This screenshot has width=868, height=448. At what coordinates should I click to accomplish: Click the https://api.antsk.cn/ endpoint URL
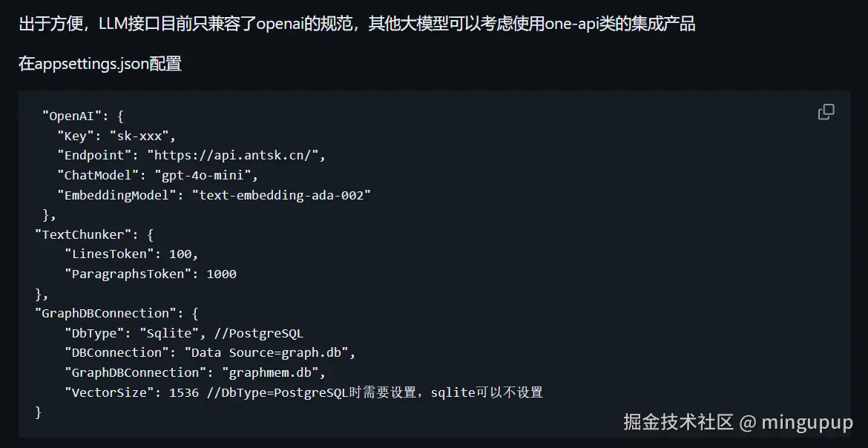click(235, 155)
